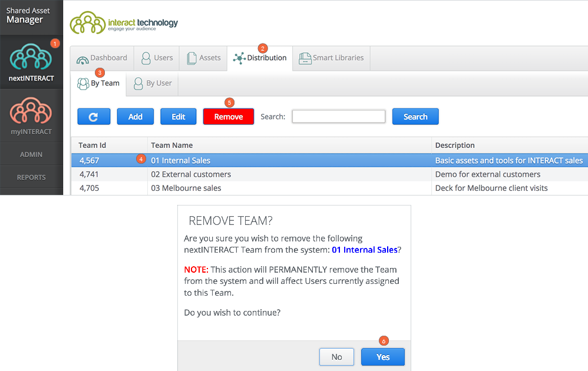Open the nextINTERACT cloud icon in sidebar

[31, 57]
